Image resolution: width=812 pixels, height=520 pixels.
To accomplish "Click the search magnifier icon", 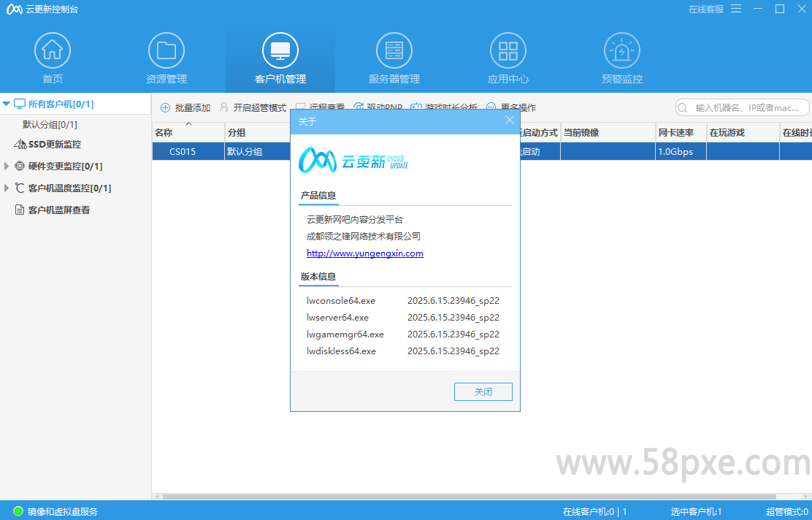I will point(683,108).
